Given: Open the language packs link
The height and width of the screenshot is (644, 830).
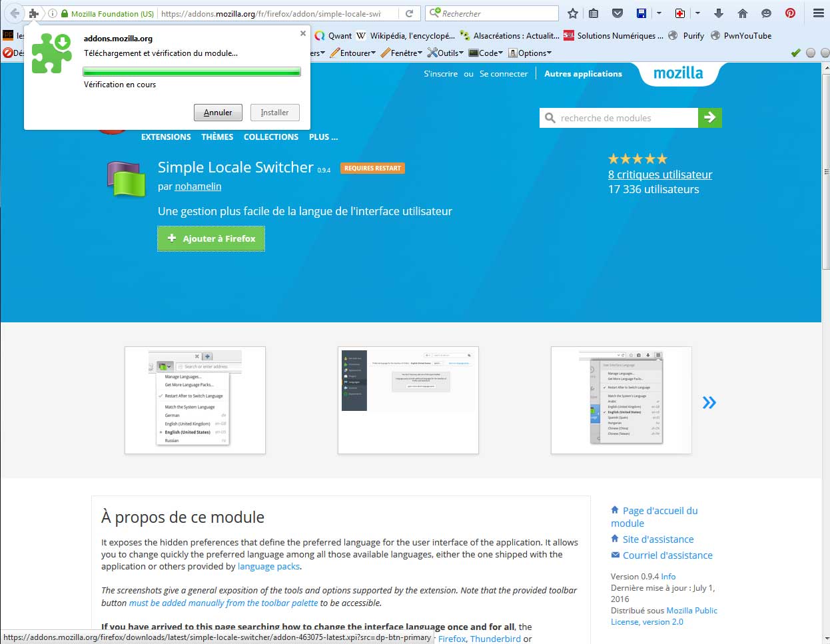Looking at the screenshot, I should tap(269, 567).
